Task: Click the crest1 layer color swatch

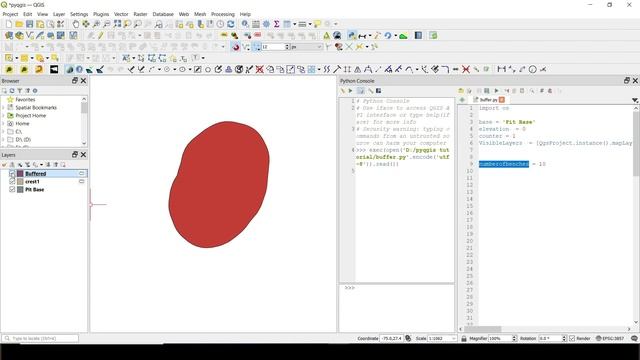Action: pos(20,182)
